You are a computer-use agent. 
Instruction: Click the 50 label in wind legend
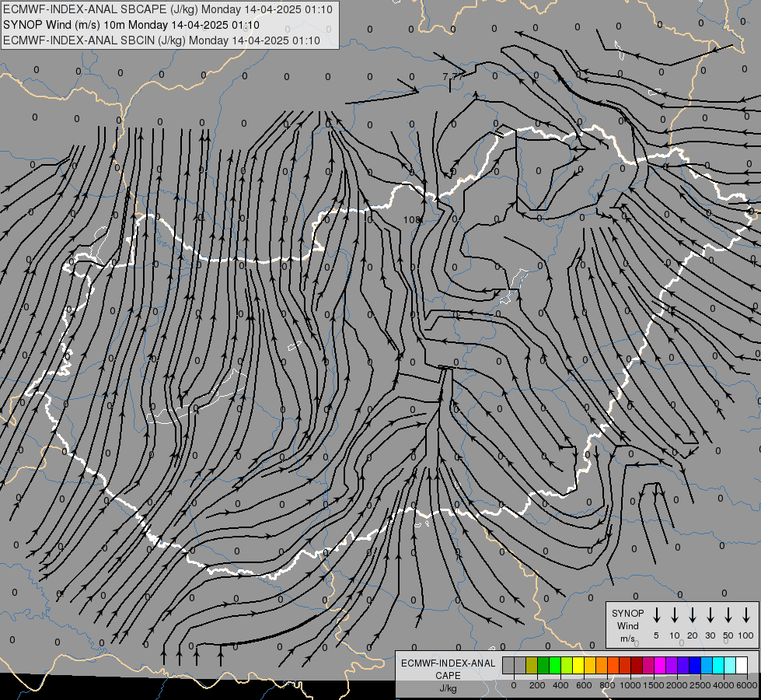coord(728,635)
